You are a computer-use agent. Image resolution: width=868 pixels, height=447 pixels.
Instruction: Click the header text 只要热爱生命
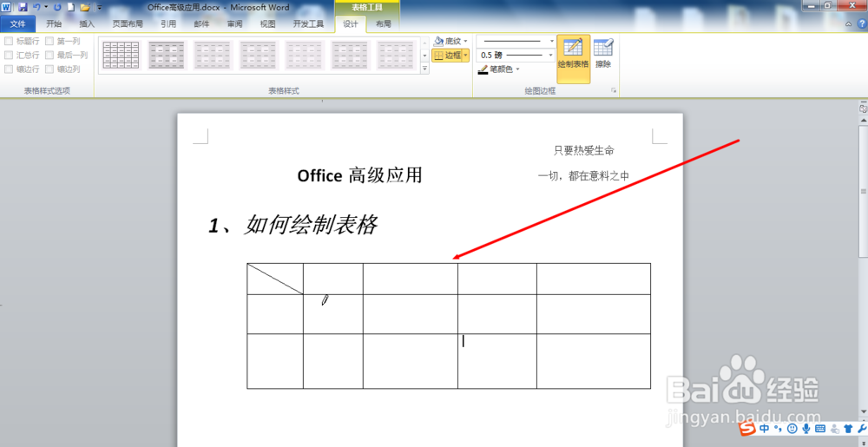583,150
